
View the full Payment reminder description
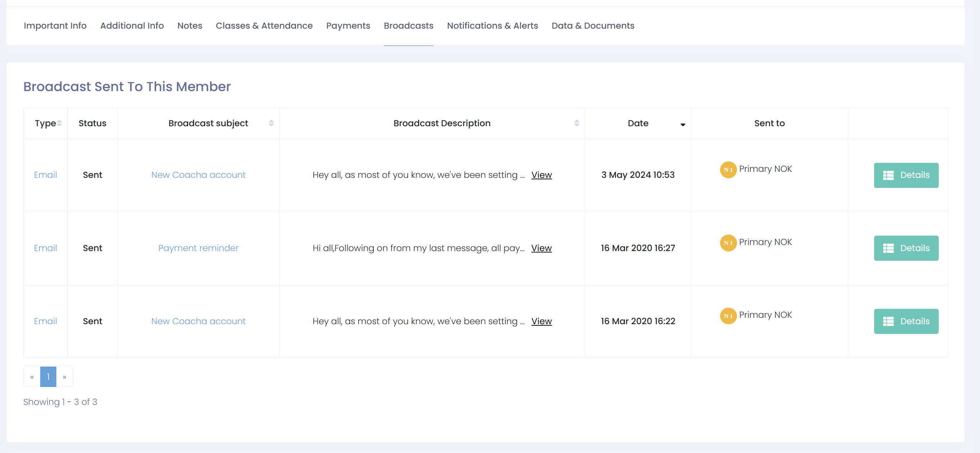[x=541, y=248]
